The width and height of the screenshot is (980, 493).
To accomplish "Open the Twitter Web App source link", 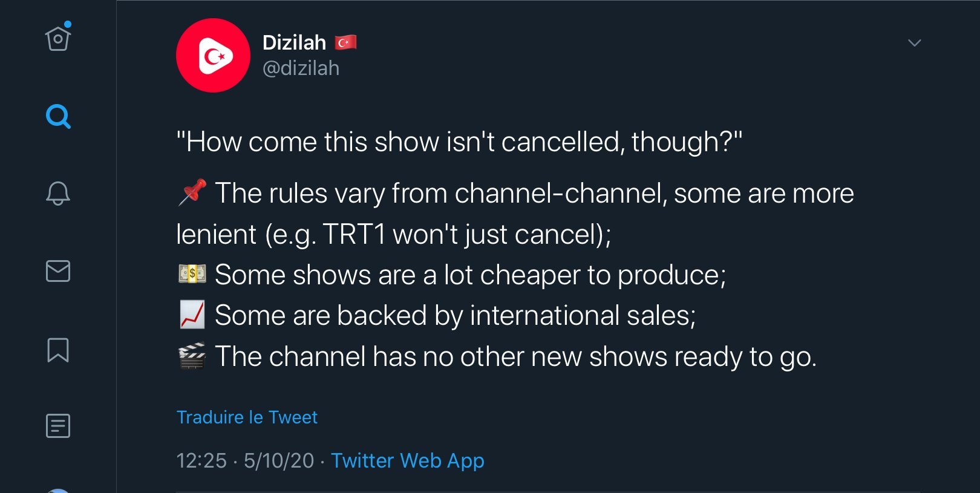I will (x=407, y=461).
